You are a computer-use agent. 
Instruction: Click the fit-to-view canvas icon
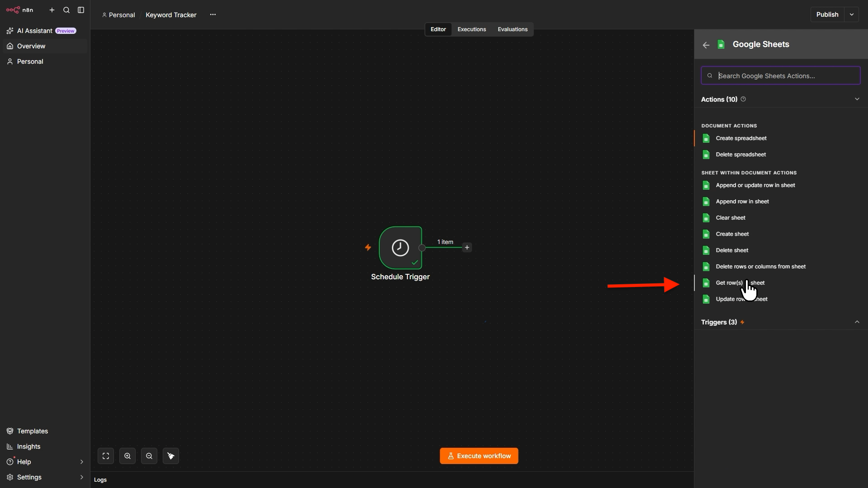click(106, 456)
